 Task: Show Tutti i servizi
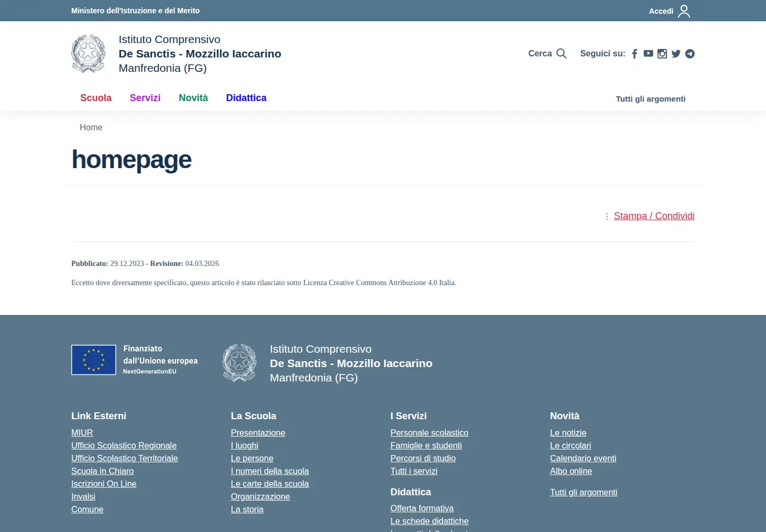coord(414,471)
